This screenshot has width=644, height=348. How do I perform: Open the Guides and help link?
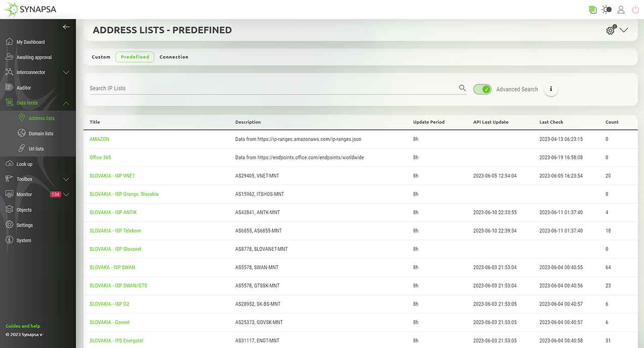point(23,326)
